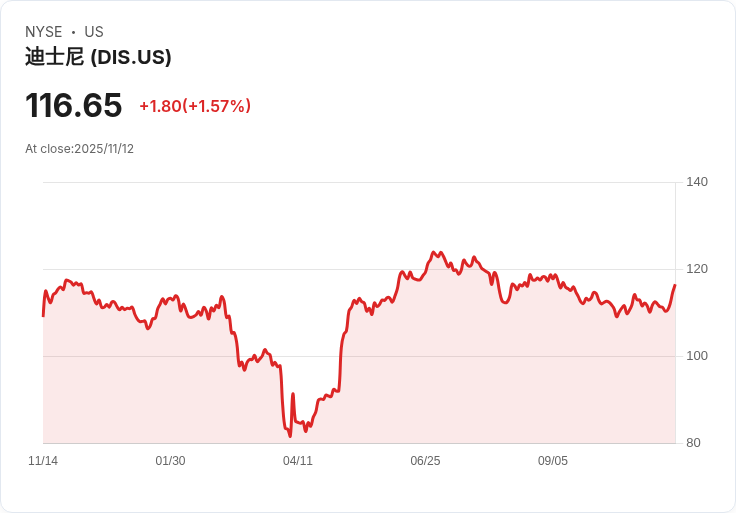
Task: Click the lowest point of the price line
Action: tap(290, 436)
